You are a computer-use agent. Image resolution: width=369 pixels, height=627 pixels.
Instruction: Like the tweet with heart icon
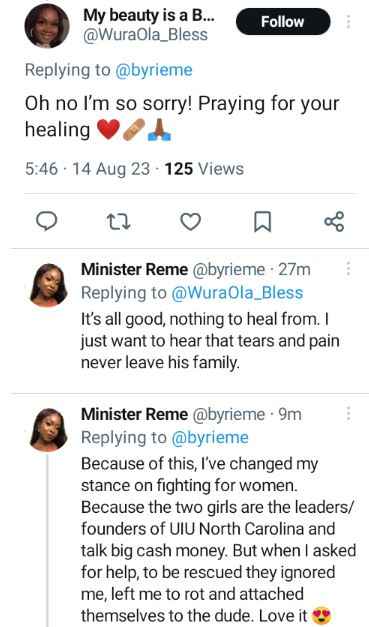click(191, 222)
